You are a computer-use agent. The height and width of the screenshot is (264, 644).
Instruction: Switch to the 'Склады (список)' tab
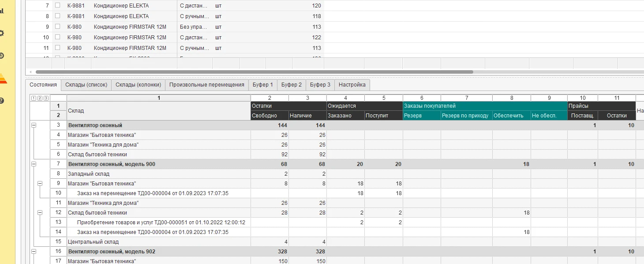86,85
